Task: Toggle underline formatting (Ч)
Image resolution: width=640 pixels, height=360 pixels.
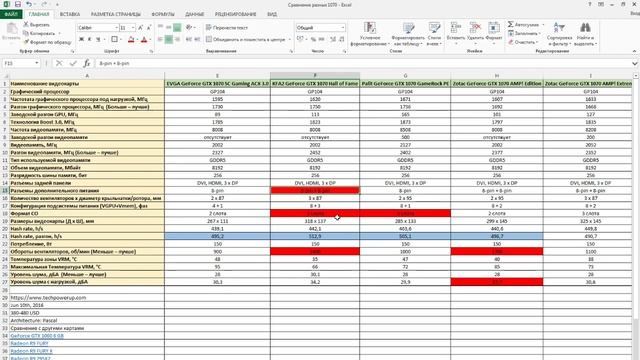Action: click(x=98, y=40)
